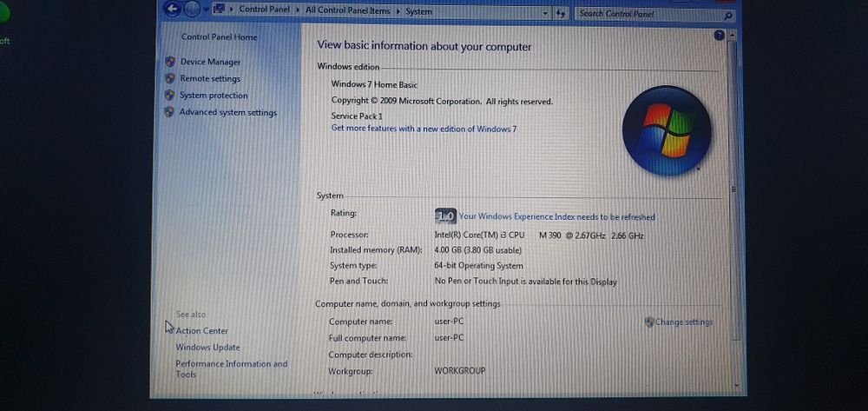Click the vertical scrollbar thumb
This screenshot has width=868, height=411.
pyautogui.click(x=733, y=189)
